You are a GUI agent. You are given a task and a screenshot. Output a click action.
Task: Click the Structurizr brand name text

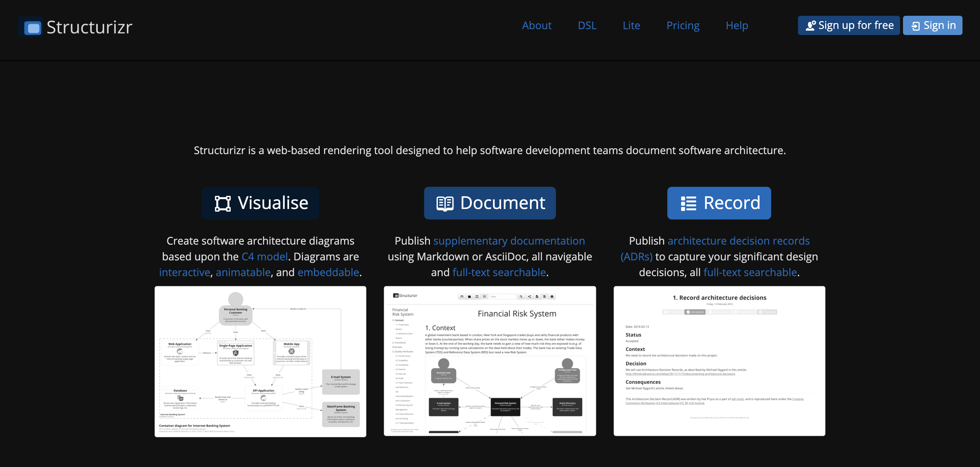pos(90,27)
